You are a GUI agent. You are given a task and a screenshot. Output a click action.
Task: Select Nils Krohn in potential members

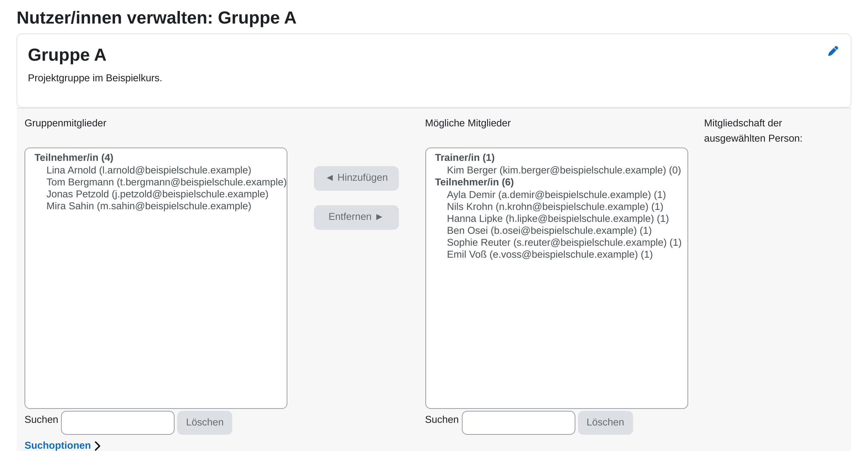[x=555, y=207]
